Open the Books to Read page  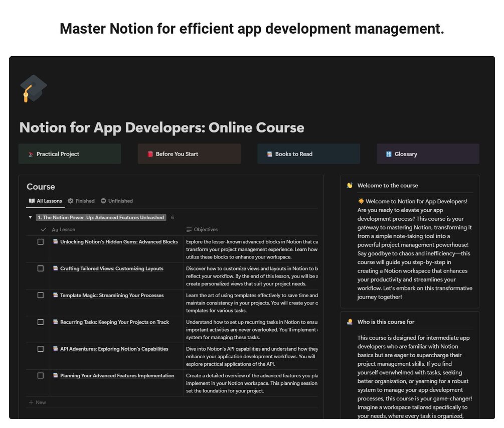click(x=308, y=154)
